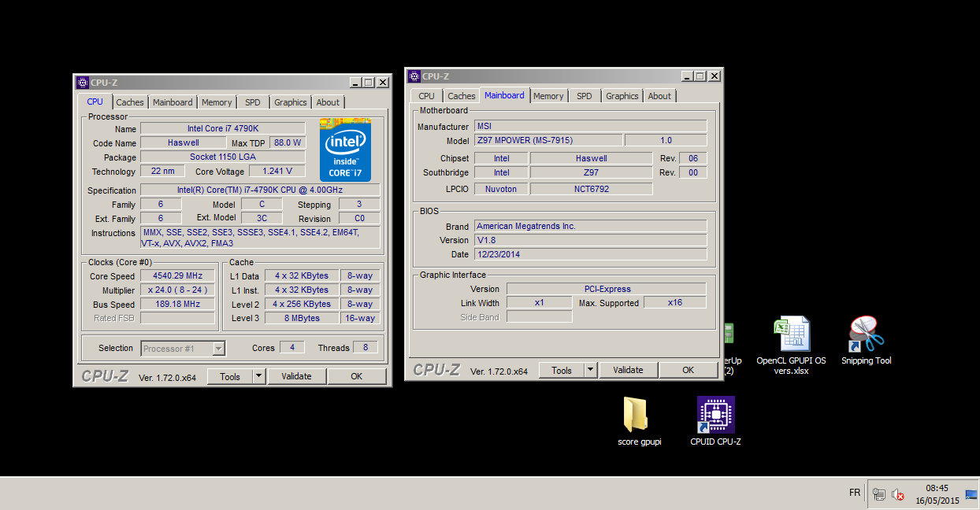The height and width of the screenshot is (510, 980).
Task: Click the Instructions box listing MMX, SSE, SSE2
Action: click(260, 238)
